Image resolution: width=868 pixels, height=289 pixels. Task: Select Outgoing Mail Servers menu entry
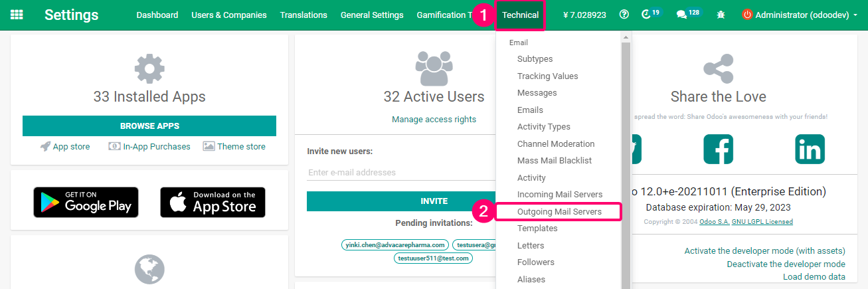[x=559, y=211]
